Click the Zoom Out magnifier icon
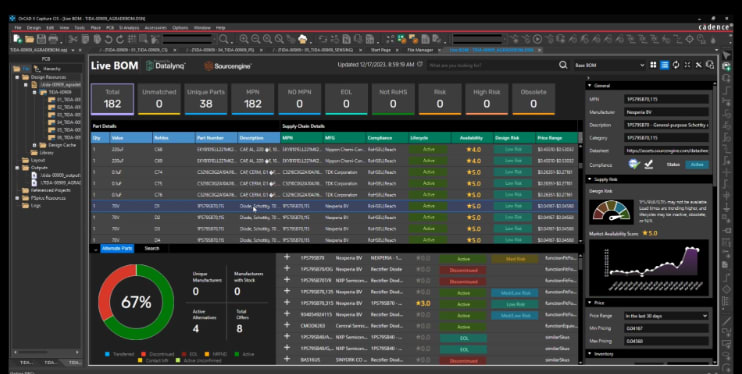 pyautogui.click(x=256, y=39)
